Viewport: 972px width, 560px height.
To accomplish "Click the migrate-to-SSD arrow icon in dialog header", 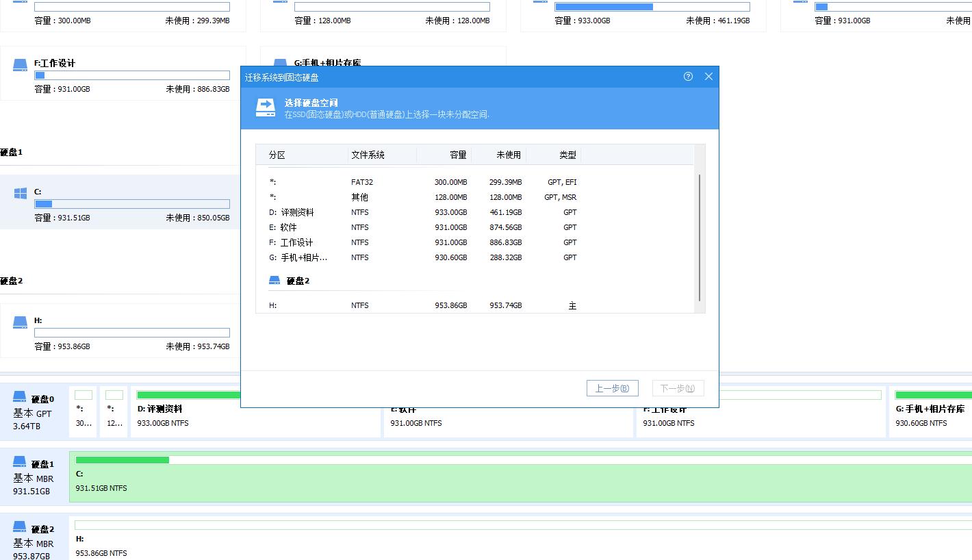I will [265, 107].
